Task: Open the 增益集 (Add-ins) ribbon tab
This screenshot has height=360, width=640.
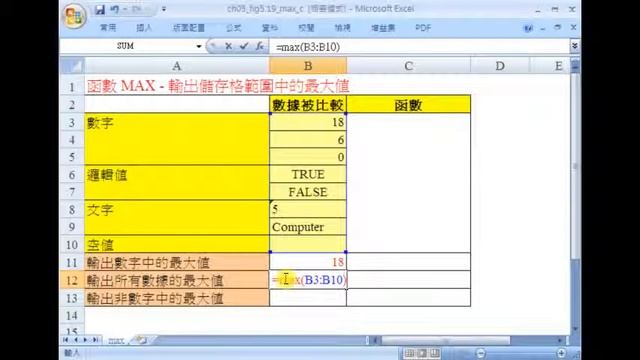Action: 383,28
